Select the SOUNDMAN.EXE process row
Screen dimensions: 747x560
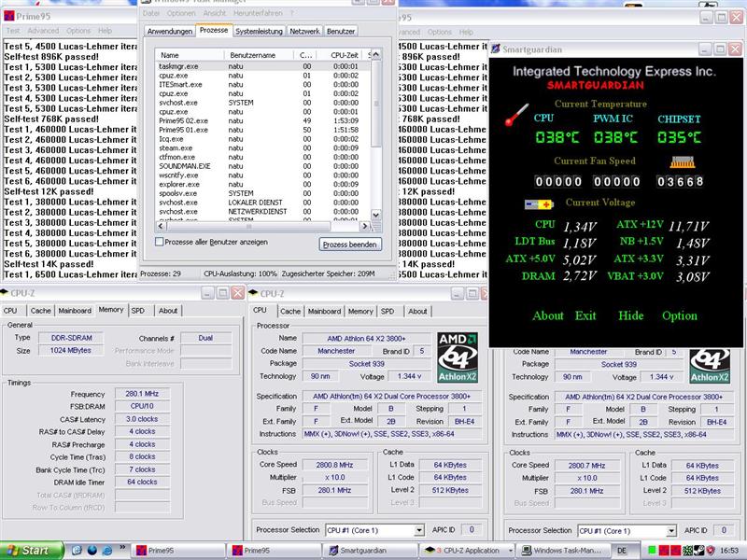click(x=263, y=166)
